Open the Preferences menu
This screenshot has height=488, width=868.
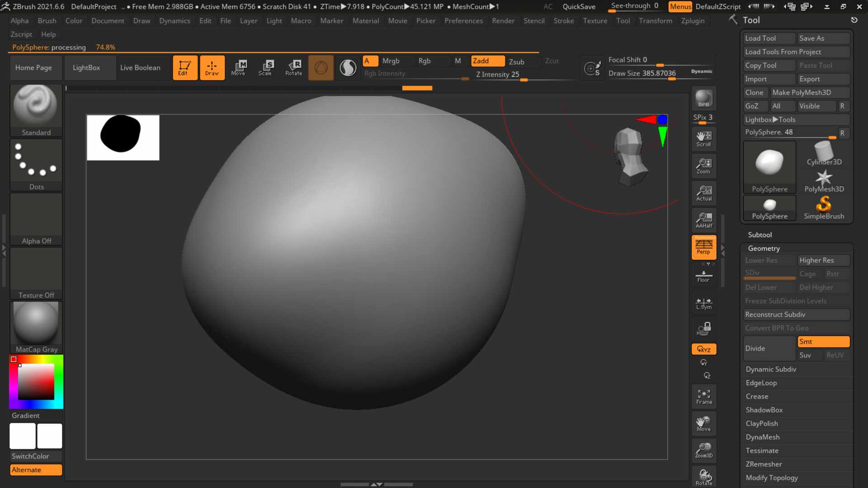pos(463,21)
